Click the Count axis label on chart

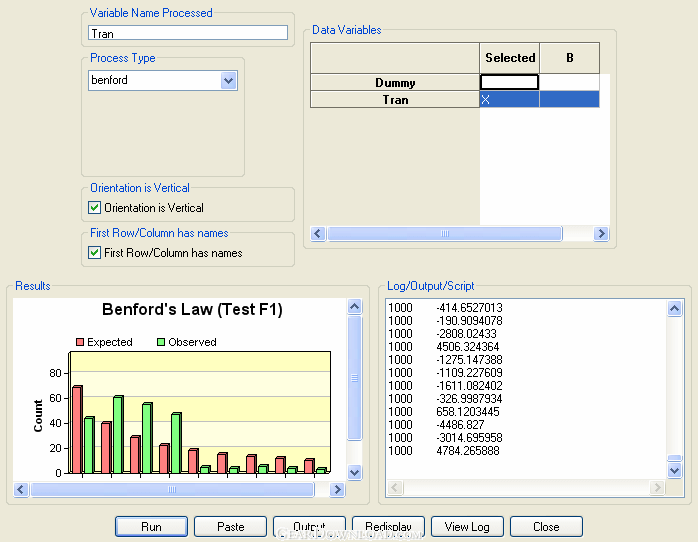(38, 416)
